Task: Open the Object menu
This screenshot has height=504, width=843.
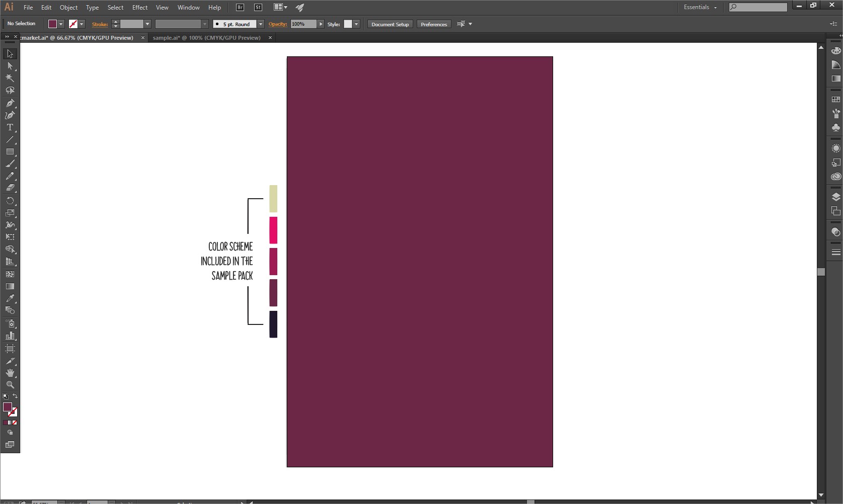Action: coord(68,8)
